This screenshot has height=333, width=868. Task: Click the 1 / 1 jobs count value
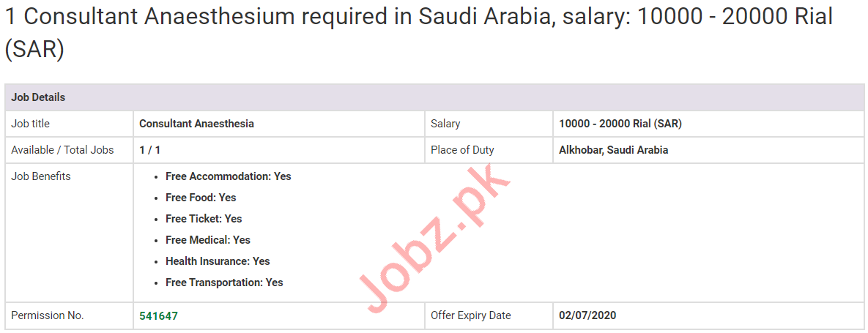click(x=149, y=150)
